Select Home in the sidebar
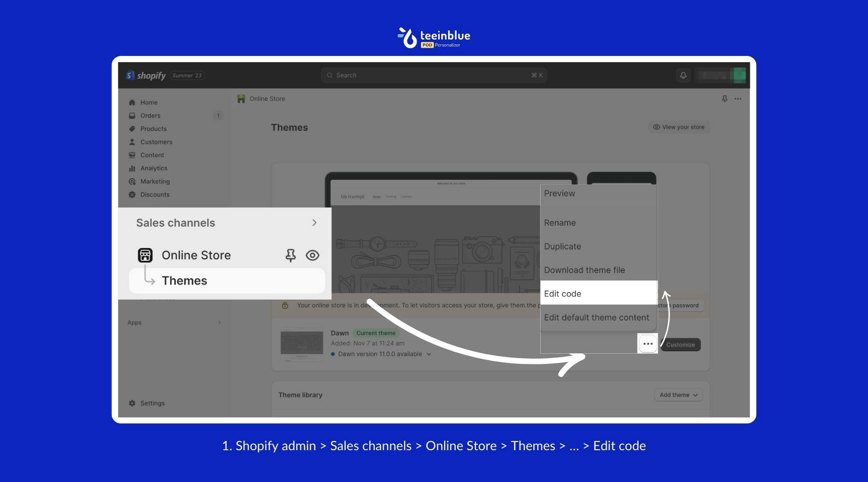 coord(149,102)
